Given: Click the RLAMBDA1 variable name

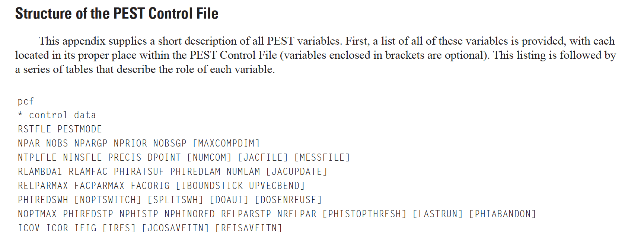Looking at the screenshot, I should 40,172.
